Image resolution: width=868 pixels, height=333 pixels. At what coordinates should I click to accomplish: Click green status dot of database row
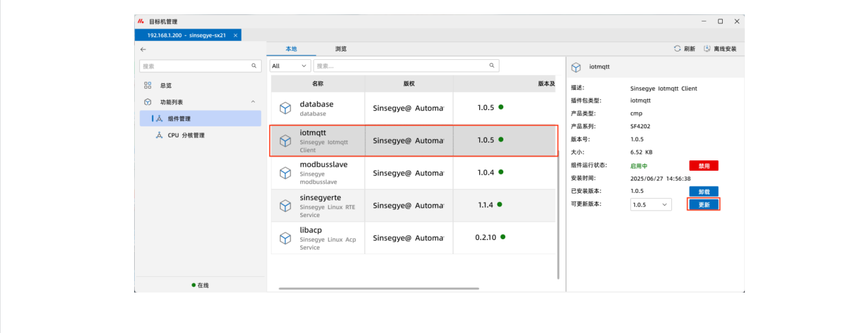click(501, 106)
